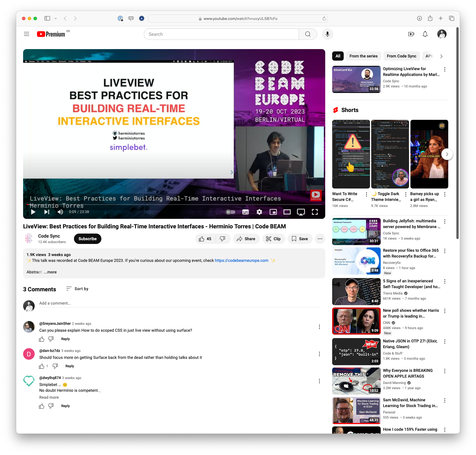This screenshot has width=476, height=455.
Task: Expand dwylhq874's comment via Read more
Action: coord(49,397)
